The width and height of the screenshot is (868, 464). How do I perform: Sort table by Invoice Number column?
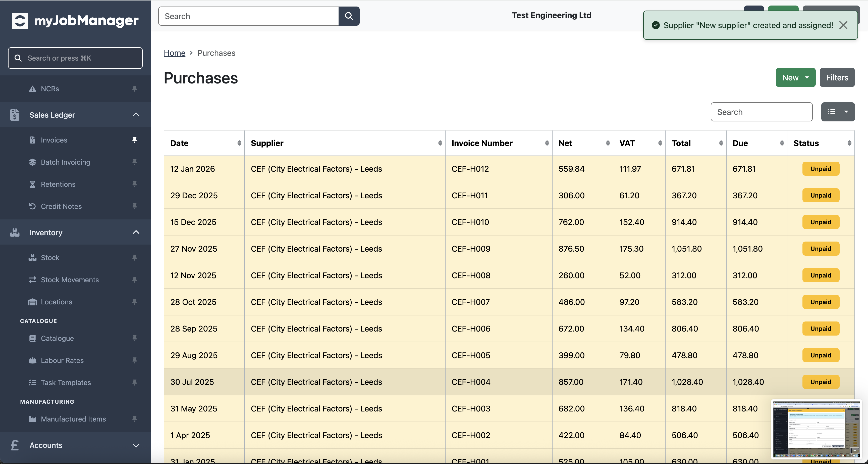[498, 143]
